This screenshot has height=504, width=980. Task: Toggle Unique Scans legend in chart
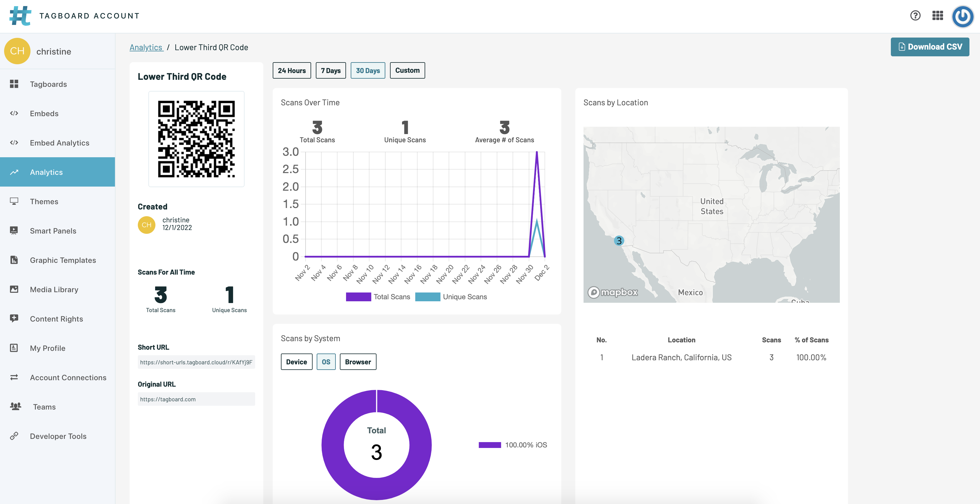pyautogui.click(x=451, y=297)
